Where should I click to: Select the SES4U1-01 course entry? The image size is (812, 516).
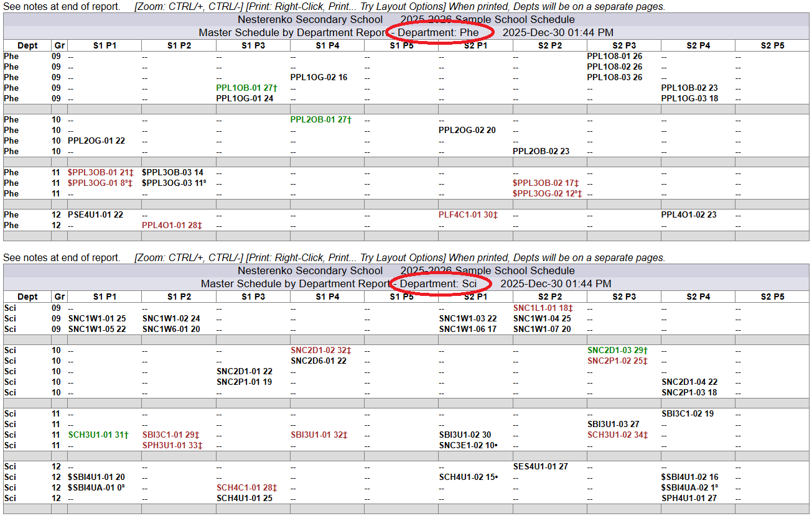click(x=540, y=467)
